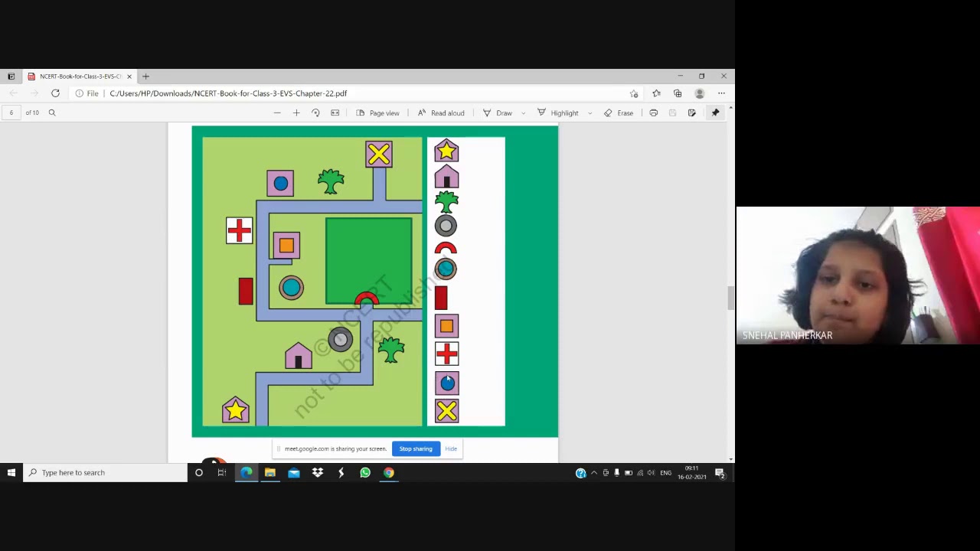Click the Save PDF icon
980x551 pixels.
pos(672,113)
